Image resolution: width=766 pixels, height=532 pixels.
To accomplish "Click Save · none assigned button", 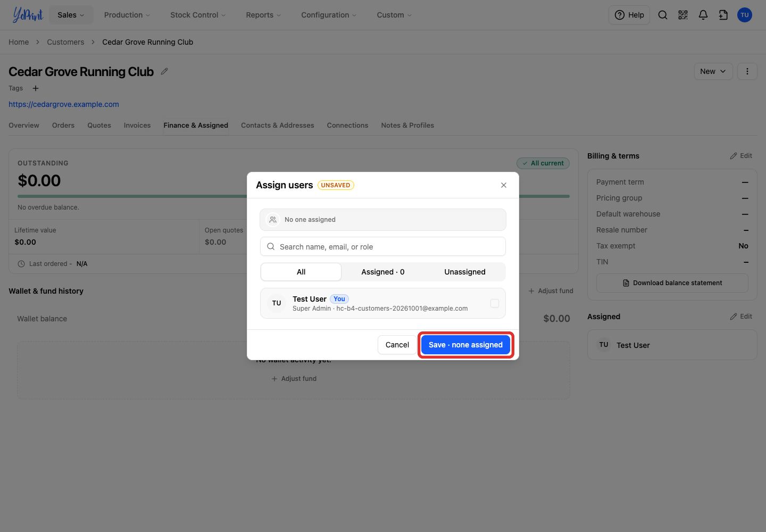I will point(465,345).
